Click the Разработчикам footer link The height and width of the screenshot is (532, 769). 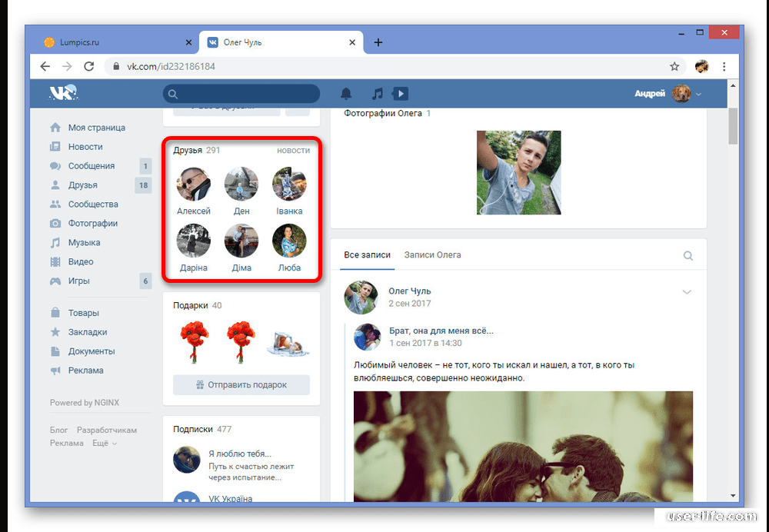click(106, 430)
